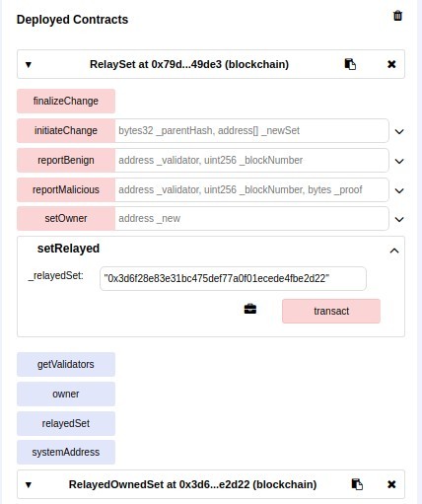422x504 pixels.
Task: Click the _relayedSet address input field
Action: point(233,278)
